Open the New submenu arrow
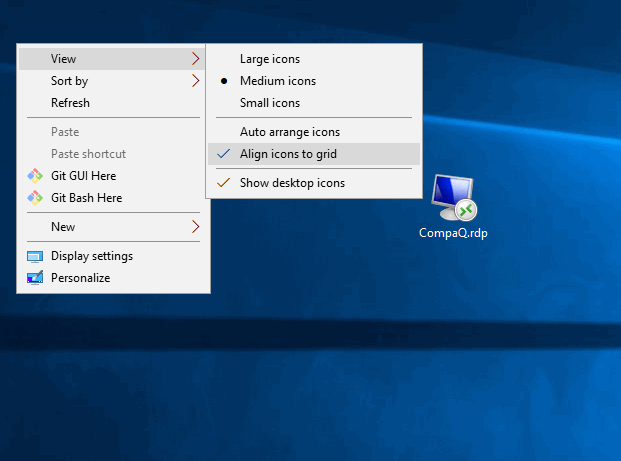The width and height of the screenshot is (621, 461). 195,227
